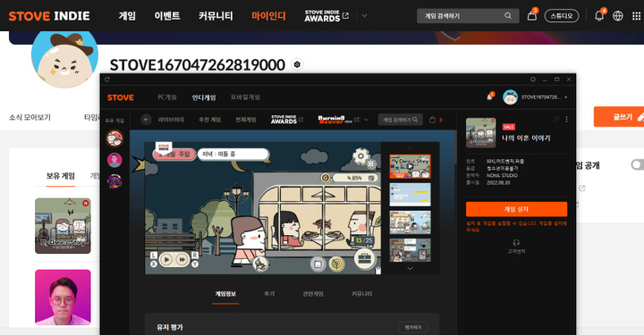Open website notification bell
644x335 pixels.
click(x=599, y=16)
